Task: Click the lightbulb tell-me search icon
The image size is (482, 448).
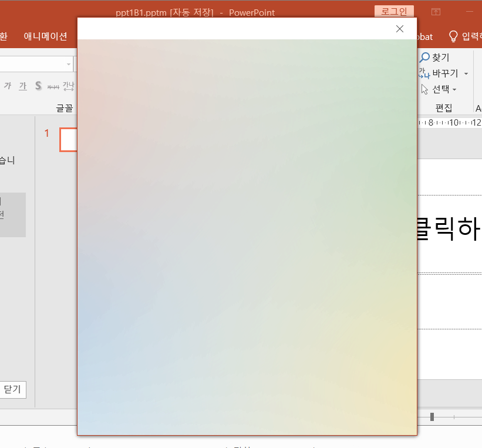Action: click(453, 36)
